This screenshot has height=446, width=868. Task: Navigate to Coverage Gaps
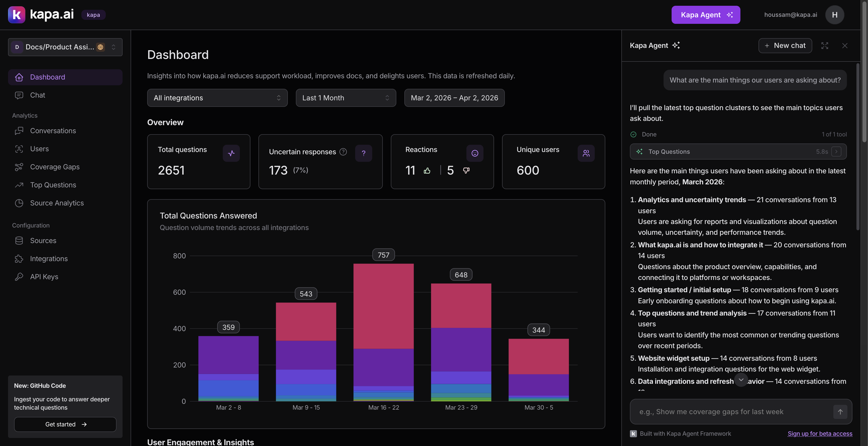[55, 167]
